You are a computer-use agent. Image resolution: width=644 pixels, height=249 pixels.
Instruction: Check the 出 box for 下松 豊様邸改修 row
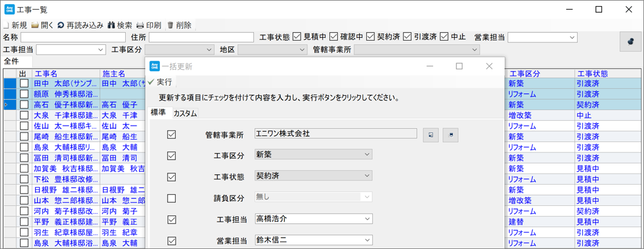pyautogui.click(x=24, y=180)
